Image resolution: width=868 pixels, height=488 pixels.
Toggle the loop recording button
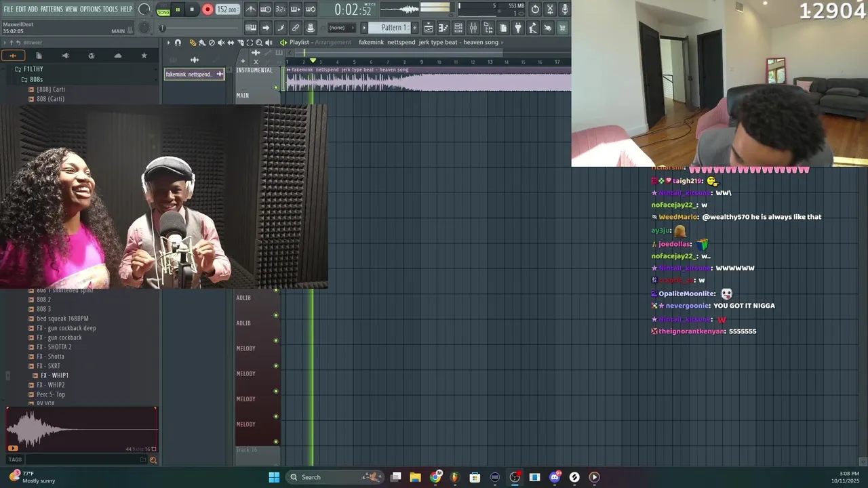[x=310, y=9]
